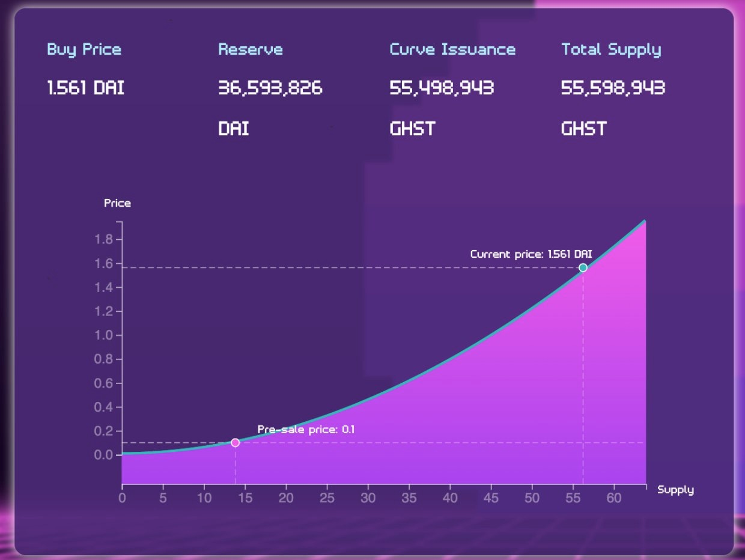745x560 pixels.
Task: Click the GHST unit under Total Supply
Action: coord(584,129)
